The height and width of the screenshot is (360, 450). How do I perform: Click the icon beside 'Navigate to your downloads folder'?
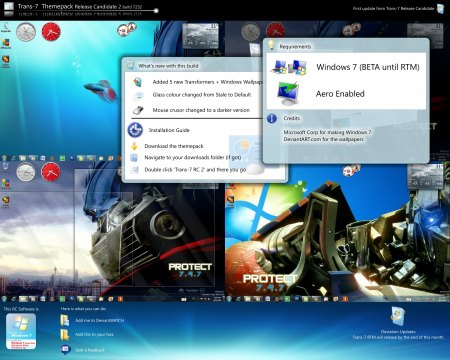coord(134,158)
